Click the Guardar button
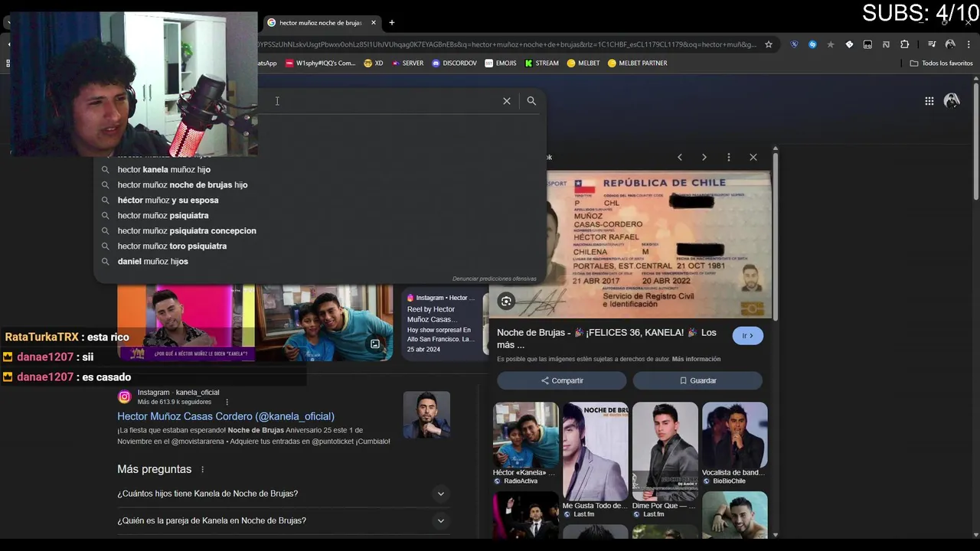This screenshot has height=551, width=980. point(697,380)
